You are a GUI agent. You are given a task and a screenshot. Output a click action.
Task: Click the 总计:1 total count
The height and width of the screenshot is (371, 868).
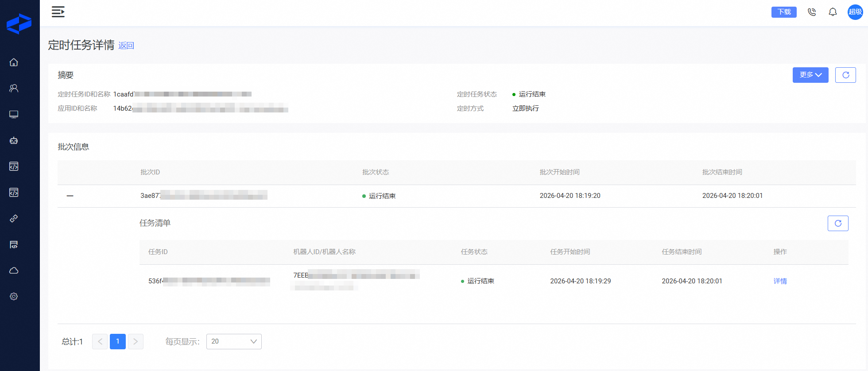click(x=72, y=342)
